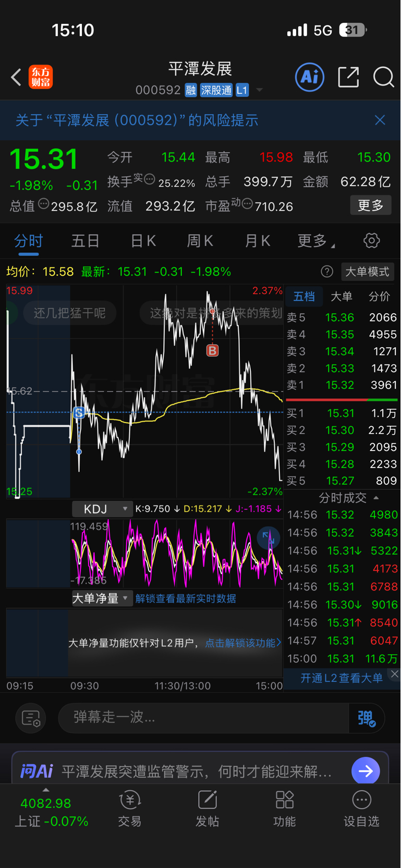Tap the 融 margin badge
Viewport: 401px width, 868px height.
[x=191, y=90]
